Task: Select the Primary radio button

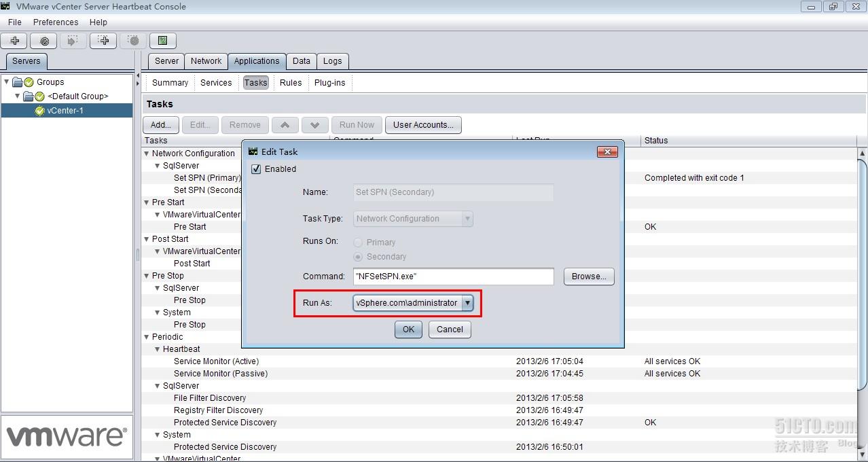Action: pyautogui.click(x=358, y=243)
